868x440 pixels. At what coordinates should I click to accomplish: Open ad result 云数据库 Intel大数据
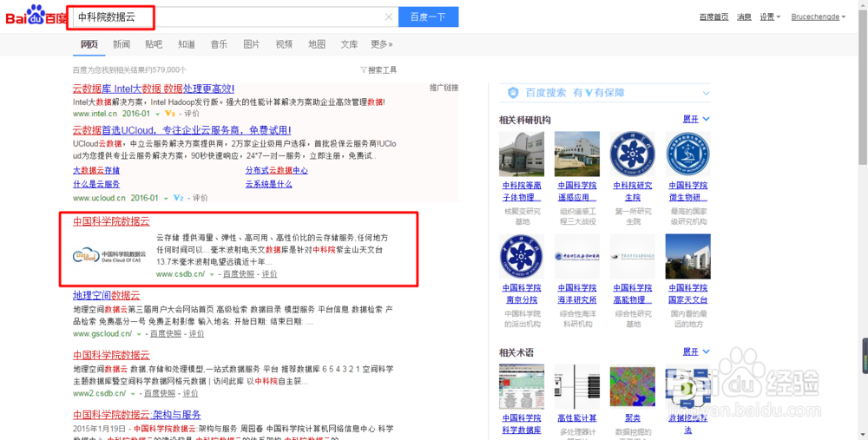pyautogui.click(x=154, y=89)
